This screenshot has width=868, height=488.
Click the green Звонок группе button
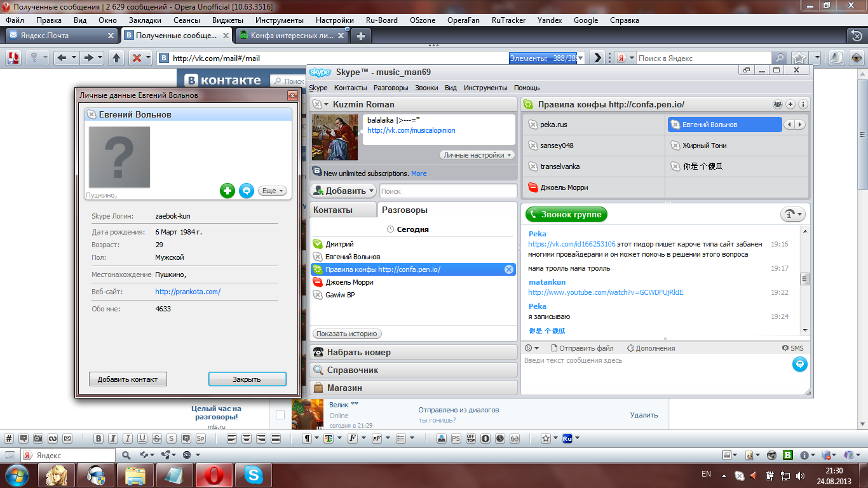click(566, 215)
